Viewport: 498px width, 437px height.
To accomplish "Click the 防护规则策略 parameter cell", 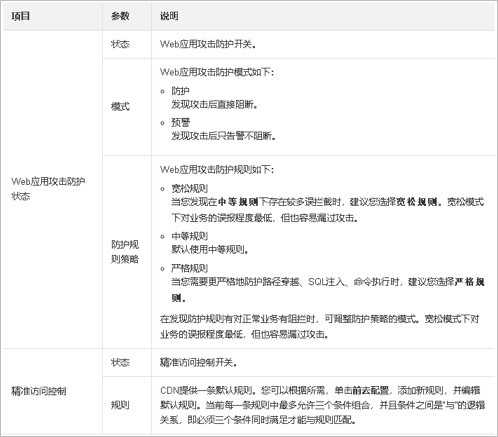I will point(125,252).
